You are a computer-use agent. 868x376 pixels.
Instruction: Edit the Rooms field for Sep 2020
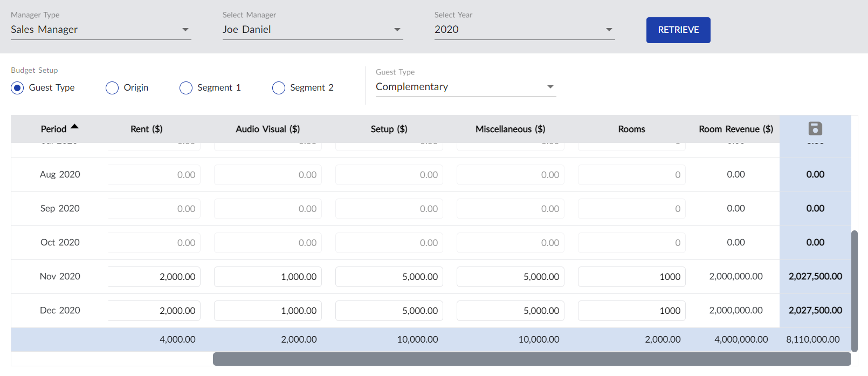click(x=632, y=209)
